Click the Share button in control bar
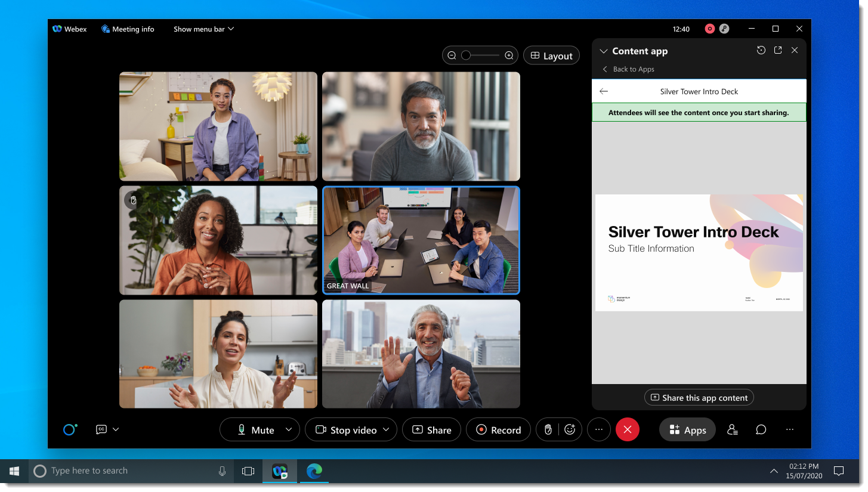Viewport: 868px width, 492px height. [x=431, y=429]
